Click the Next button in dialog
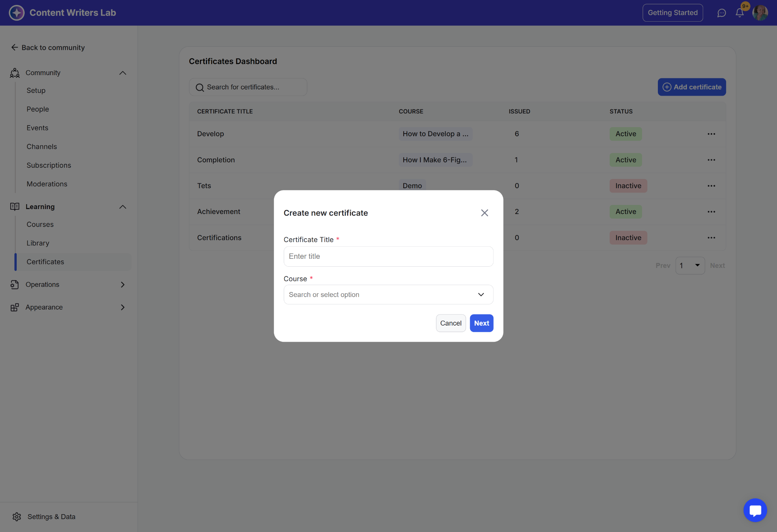This screenshot has height=532, width=777. tap(481, 323)
